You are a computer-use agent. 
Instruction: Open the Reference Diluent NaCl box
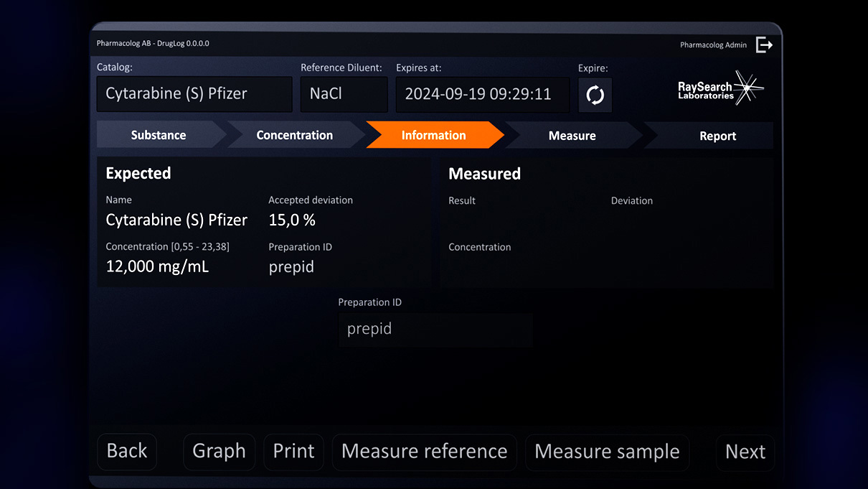point(344,94)
